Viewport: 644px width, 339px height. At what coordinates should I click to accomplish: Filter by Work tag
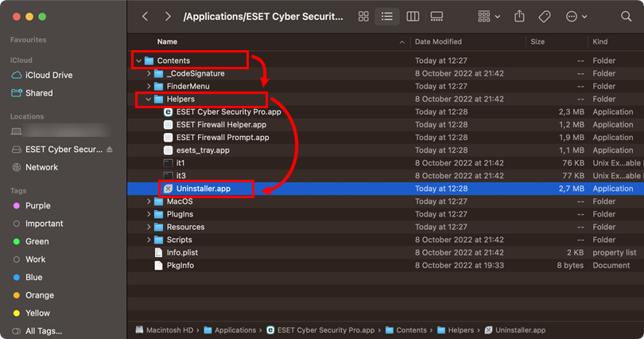pyautogui.click(x=29, y=259)
